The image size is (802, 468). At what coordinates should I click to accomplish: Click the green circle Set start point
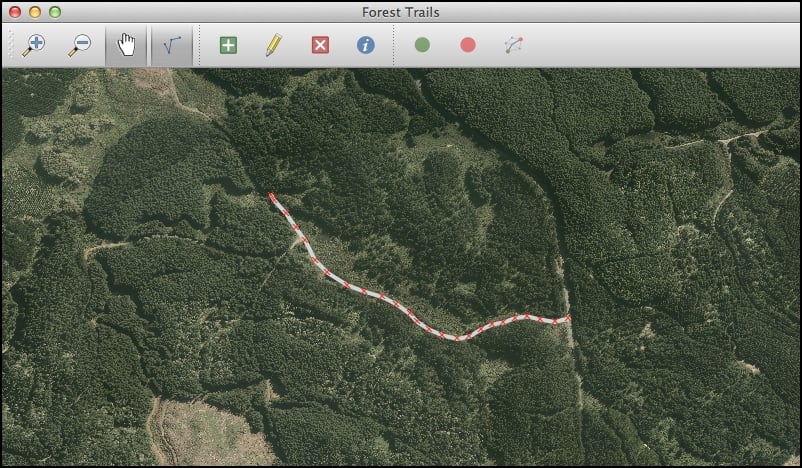tap(422, 45)
